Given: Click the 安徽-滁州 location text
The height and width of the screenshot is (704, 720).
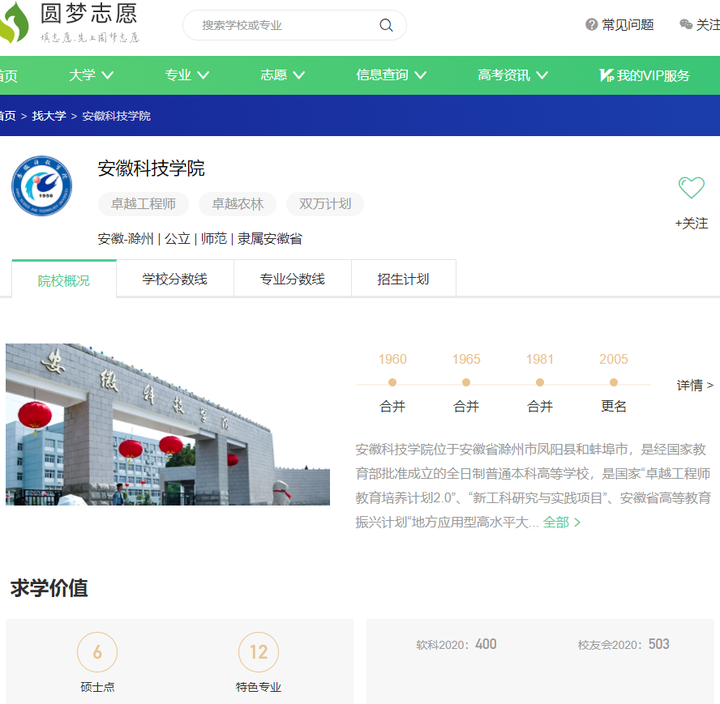Looking at the screenshot, I should coord(125,239).
